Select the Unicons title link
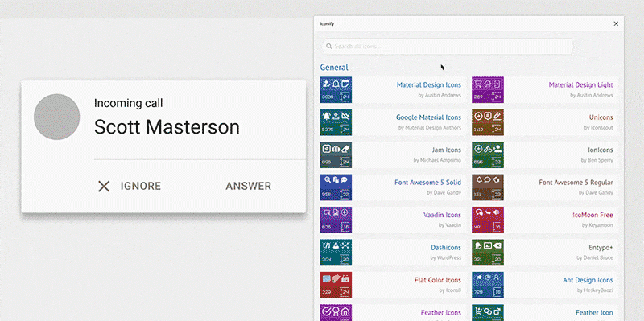 click(601, 117)
